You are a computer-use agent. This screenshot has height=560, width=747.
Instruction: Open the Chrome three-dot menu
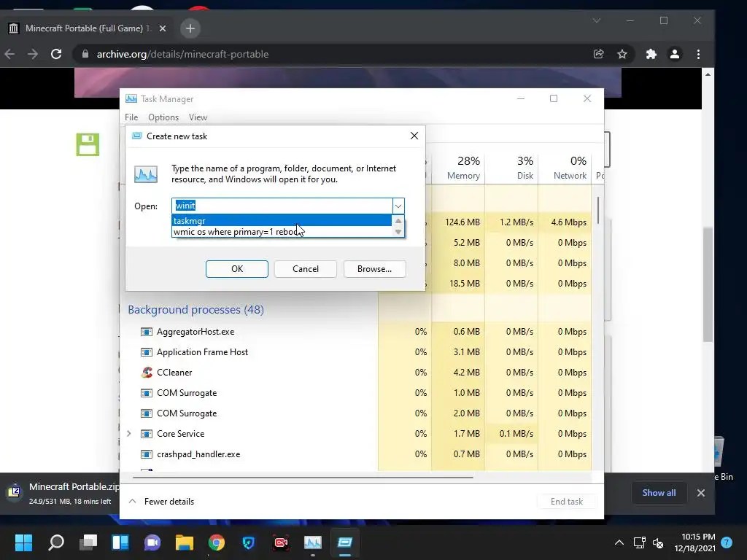(x=698, y=54)
